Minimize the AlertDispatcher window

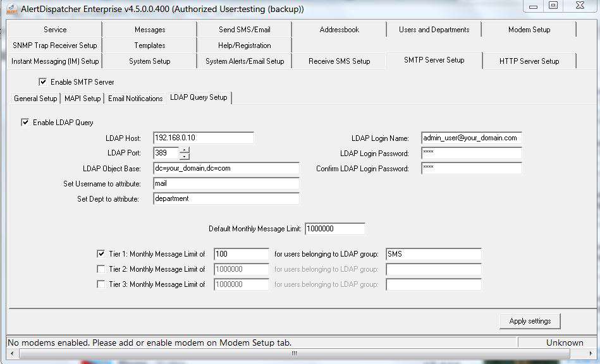(x=534, y=6)
